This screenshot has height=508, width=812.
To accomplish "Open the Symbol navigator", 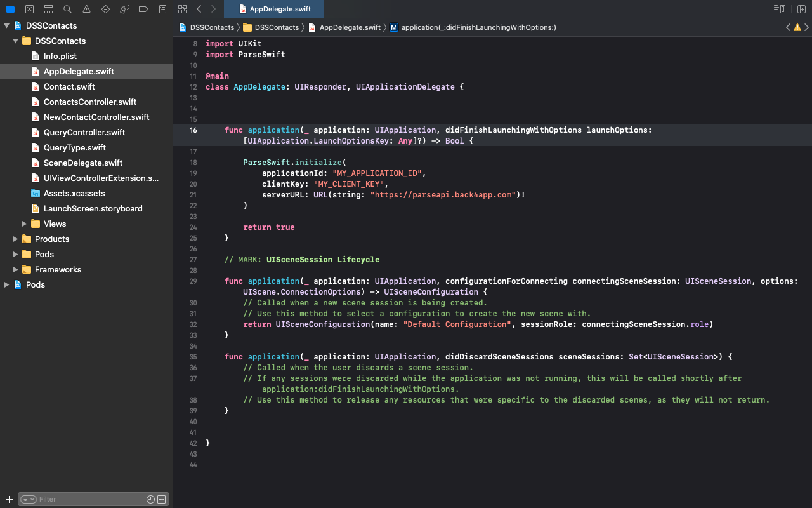I will pos(48,9).
